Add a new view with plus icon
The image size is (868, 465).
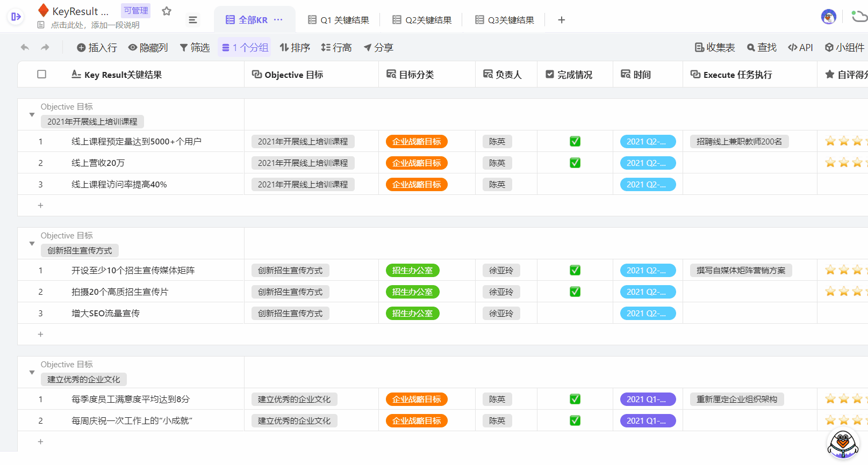[561, 20]
